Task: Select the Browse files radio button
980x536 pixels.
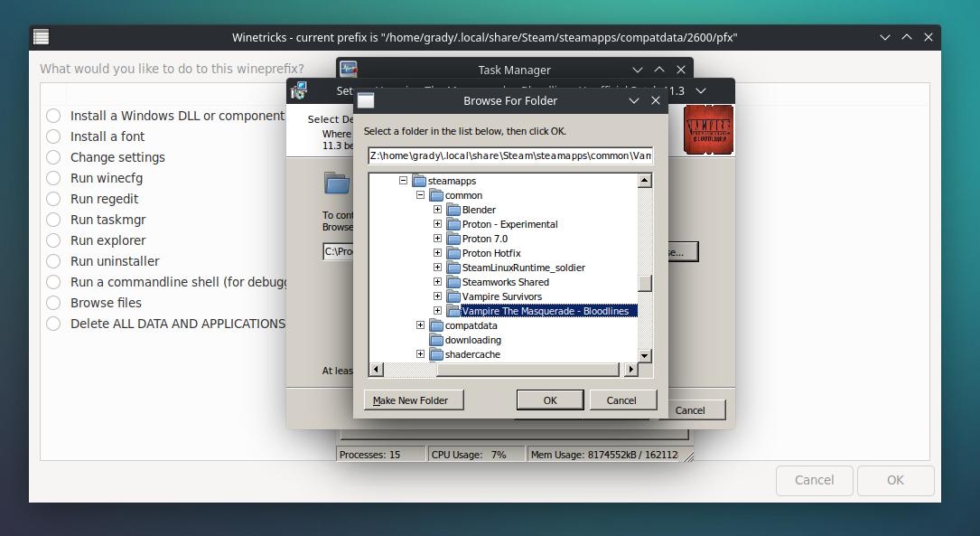Action: point(54,303)
